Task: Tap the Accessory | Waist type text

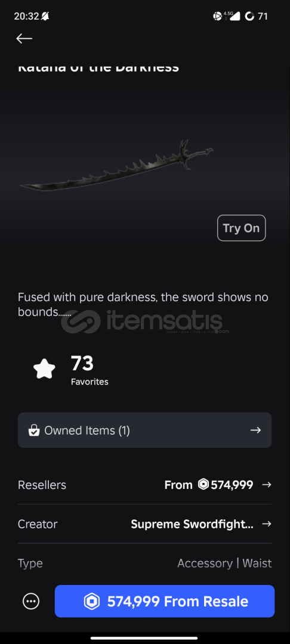Action: pyautogui.click(x=224, y=563)
